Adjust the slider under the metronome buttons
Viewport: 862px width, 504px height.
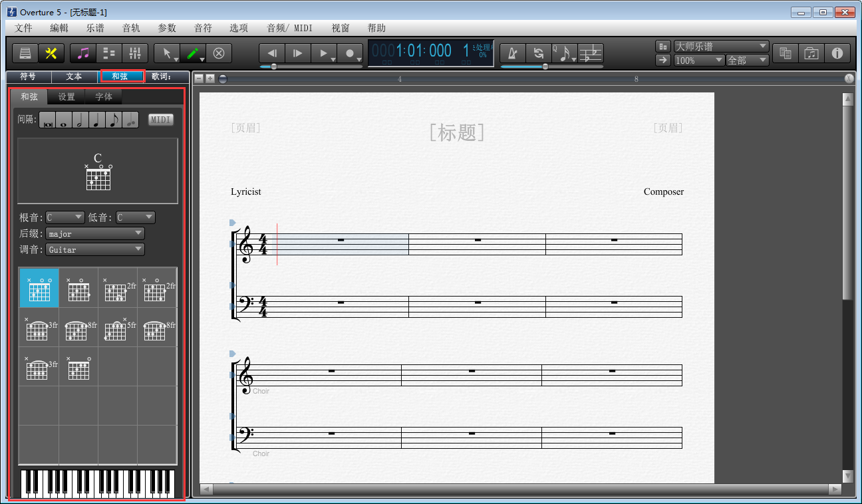pos(552,66)
